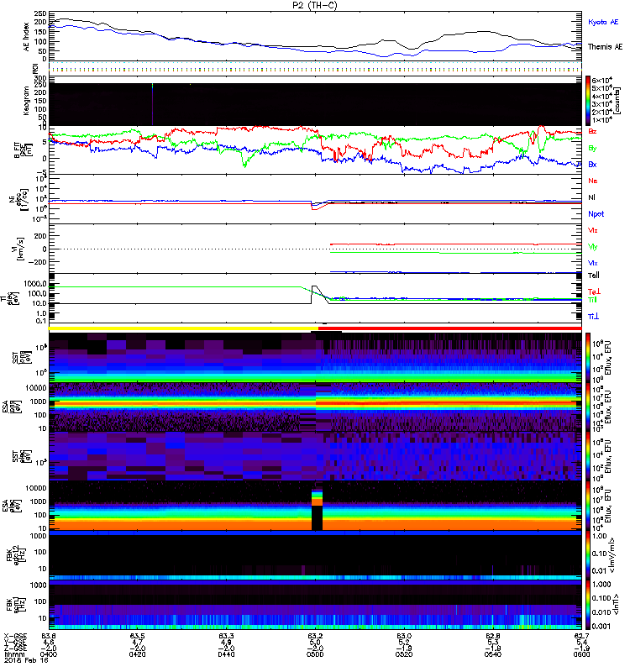
Task: Click the 0600 time axis label
Action: pos(581,654)
